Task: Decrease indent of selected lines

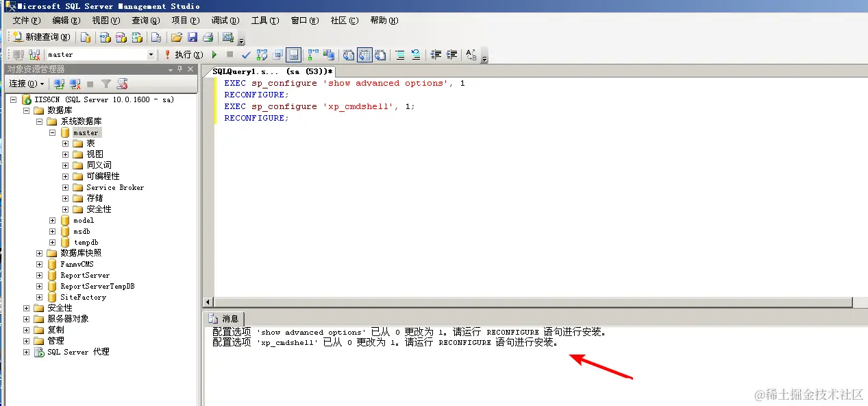Action: (x=436, y=54)
